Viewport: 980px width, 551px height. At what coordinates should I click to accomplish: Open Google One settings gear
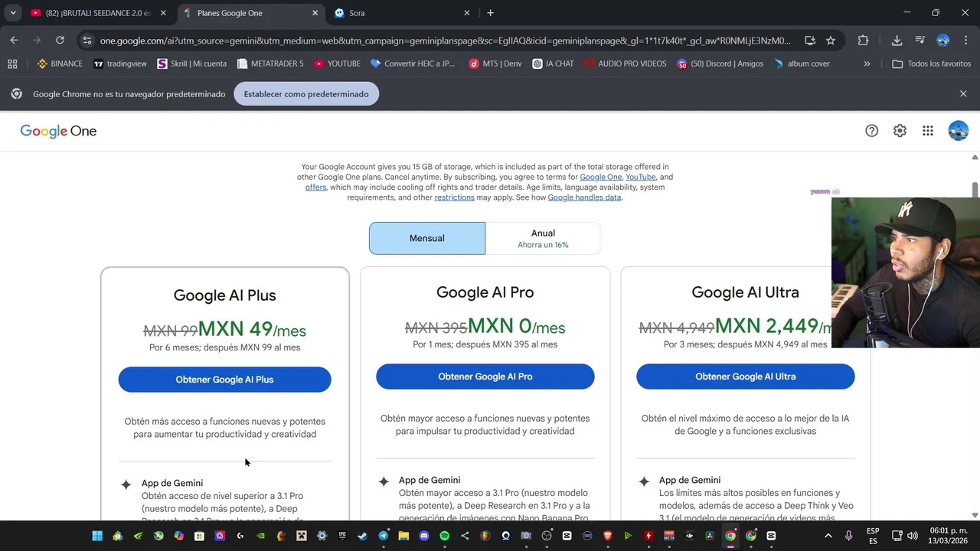[900, 131]
